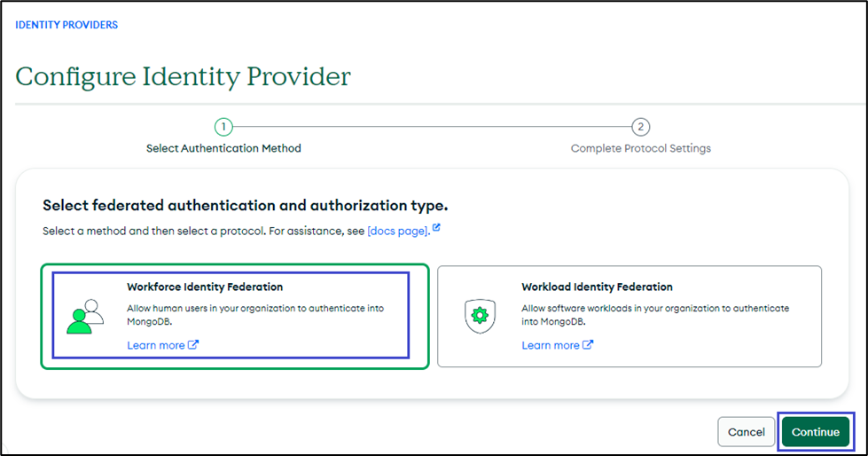Click the step 1 circle indicator
This screenshot has height=456, width=868.
[223, 127]
